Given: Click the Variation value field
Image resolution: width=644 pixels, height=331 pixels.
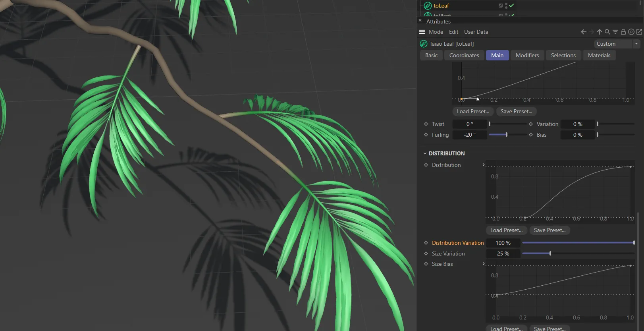Looking at the screenshot, I should (578, 124).
